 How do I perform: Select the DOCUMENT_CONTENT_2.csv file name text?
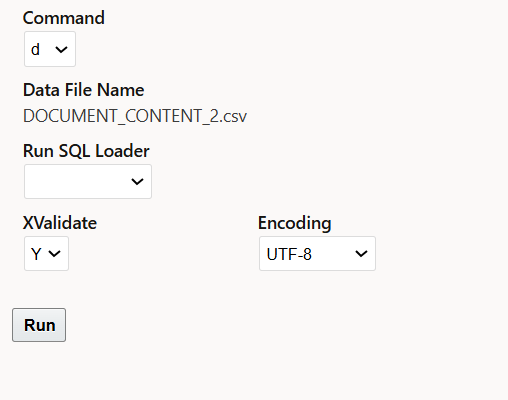[135, 116]
